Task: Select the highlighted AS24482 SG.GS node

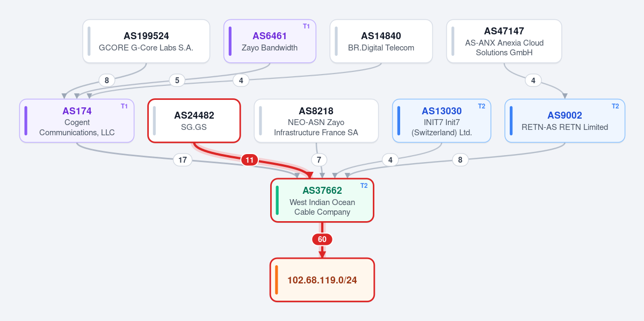Action: tap(194, 121)
